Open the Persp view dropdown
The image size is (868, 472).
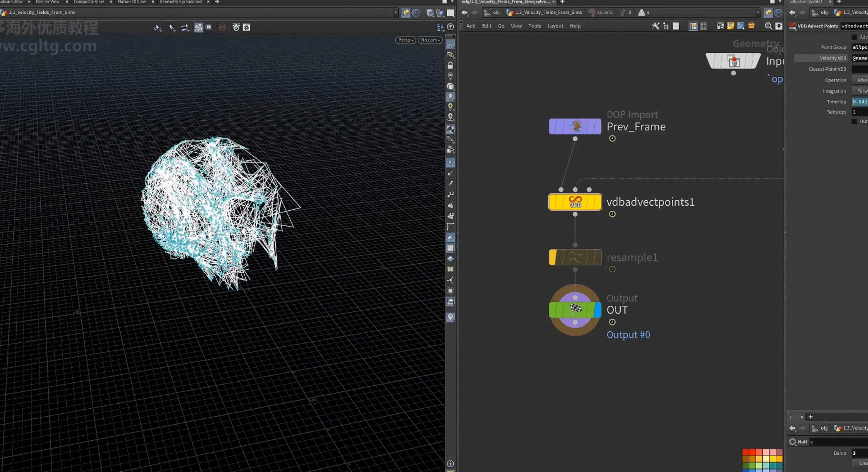pyautogui.click(x=406, y=40)
